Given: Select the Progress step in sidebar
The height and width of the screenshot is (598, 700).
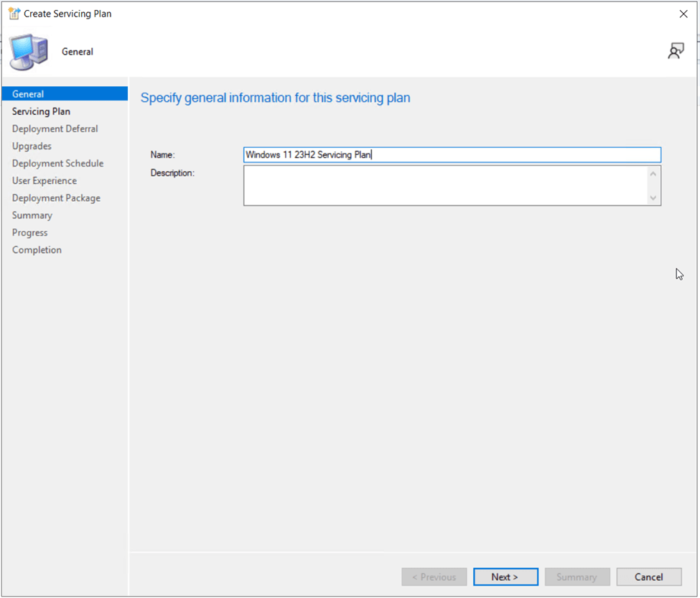Looking at the screenshot, I should click(30, 233).
